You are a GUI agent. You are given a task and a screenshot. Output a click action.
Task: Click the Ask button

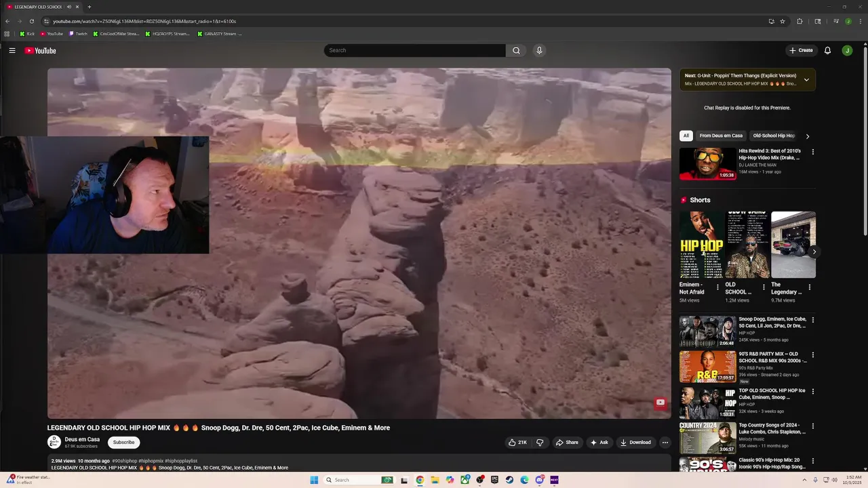pos(599,443)
